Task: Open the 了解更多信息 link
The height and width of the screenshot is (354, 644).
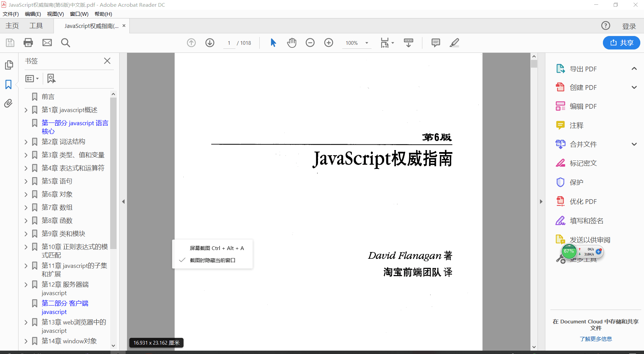Action: pyautogui.click(x=596, y=339)
